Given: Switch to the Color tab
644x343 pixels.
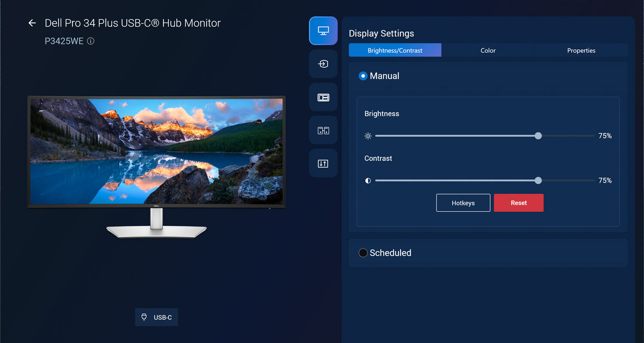Looking at the screenshot, I should coord(488,50).
